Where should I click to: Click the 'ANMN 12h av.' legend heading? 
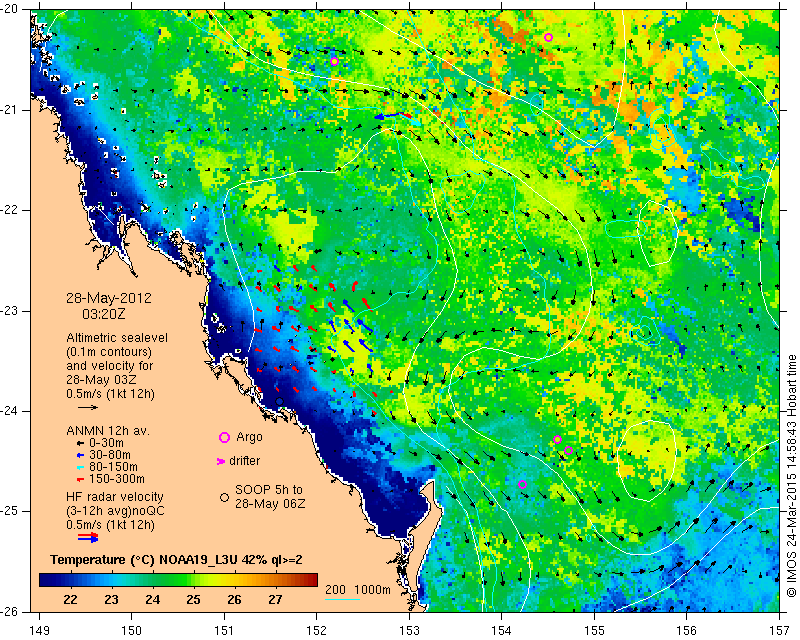(108, 431)
